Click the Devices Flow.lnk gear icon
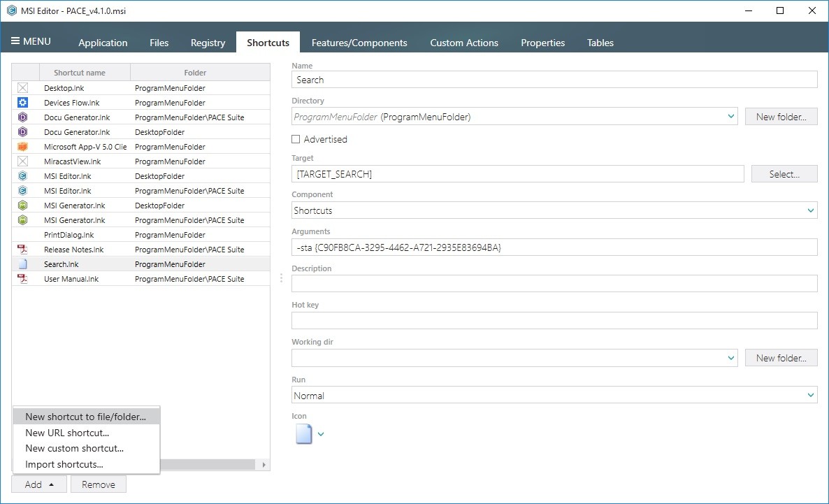829x504 pixels. pos(23,103)
